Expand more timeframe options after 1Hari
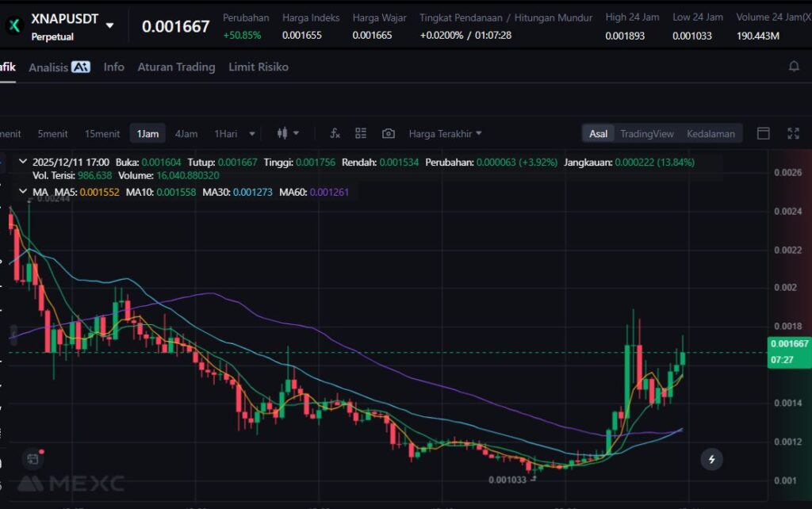Image resolution: width=812 pixels, height=509 pixels. coord(252,133)
